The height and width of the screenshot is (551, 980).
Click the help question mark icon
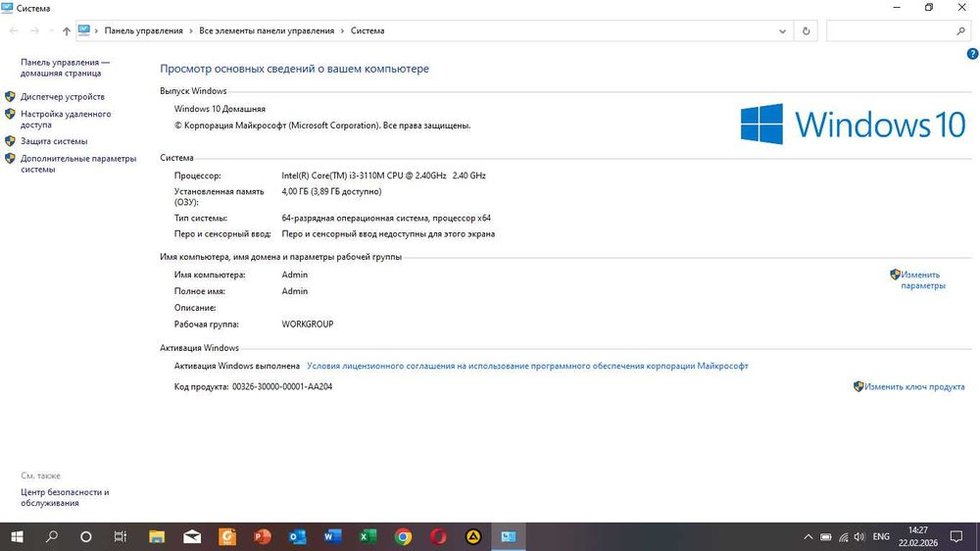[972, 54]
